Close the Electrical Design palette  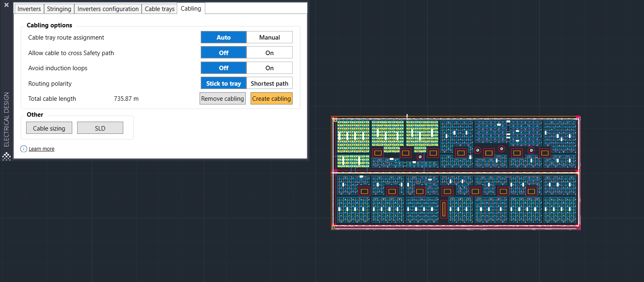[x=6, y=5]
